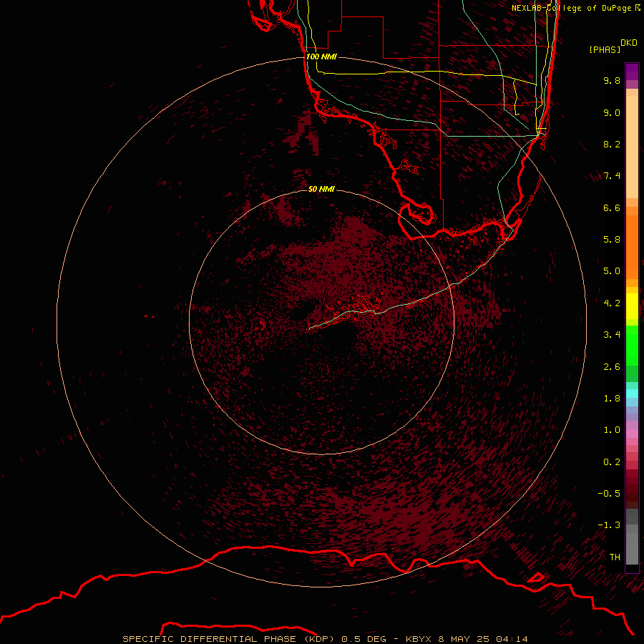Viewport: 644px width, 644px height.
Task: Pick the pink segment of the color scale
Action: (x=632, y=434)
